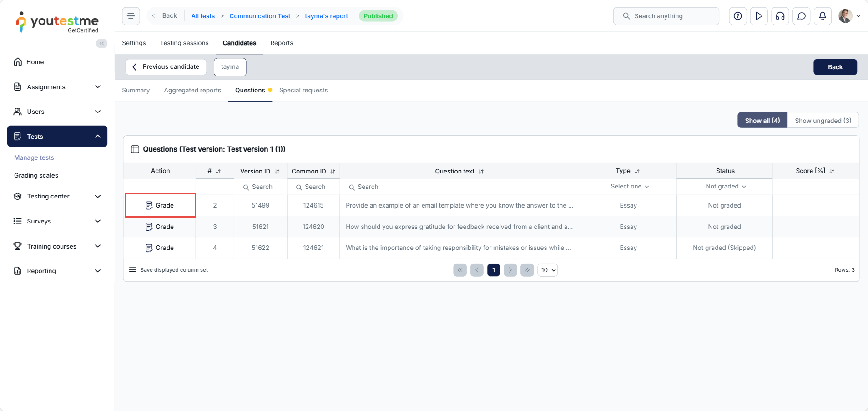The height and width of the screenshot is (411, 868).
Task: Click the play tutorial icon
Action: 758,16
